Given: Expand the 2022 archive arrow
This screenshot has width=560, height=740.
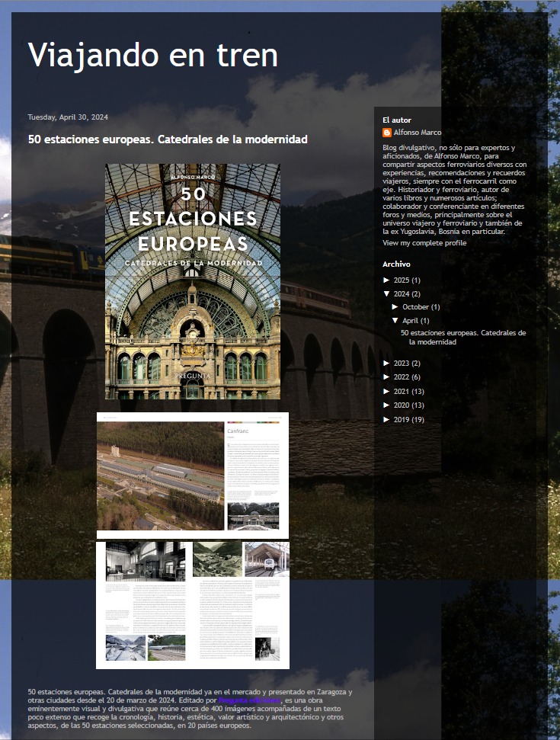Looking at the screenshot, I should (387, 377).
